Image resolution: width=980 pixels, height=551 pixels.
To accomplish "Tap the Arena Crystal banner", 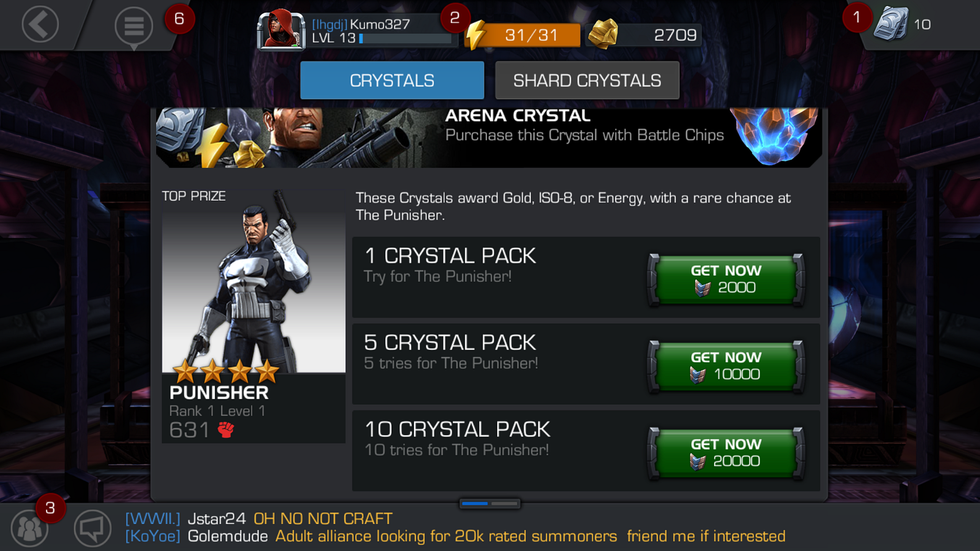I will (x=489, y=138).
